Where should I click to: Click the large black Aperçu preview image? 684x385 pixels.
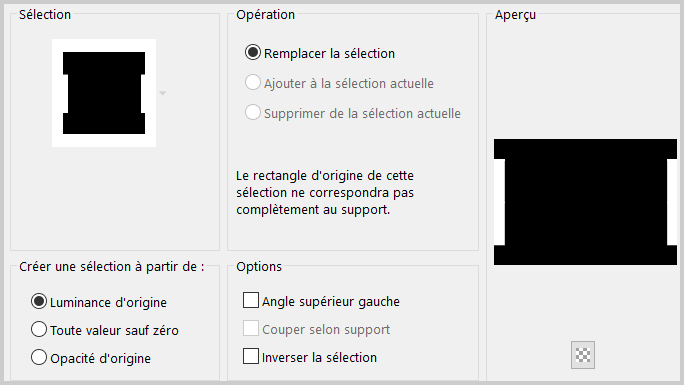(x=585, y=202)
